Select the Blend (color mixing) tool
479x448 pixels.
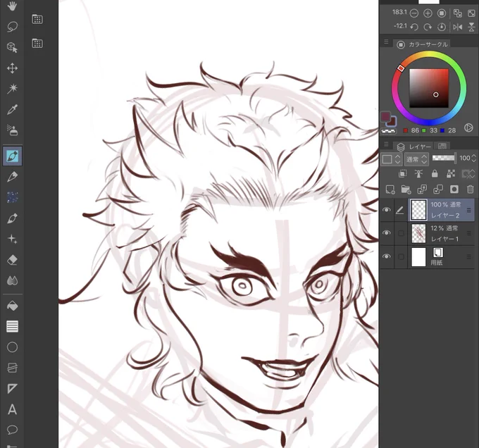coord(12,280)
